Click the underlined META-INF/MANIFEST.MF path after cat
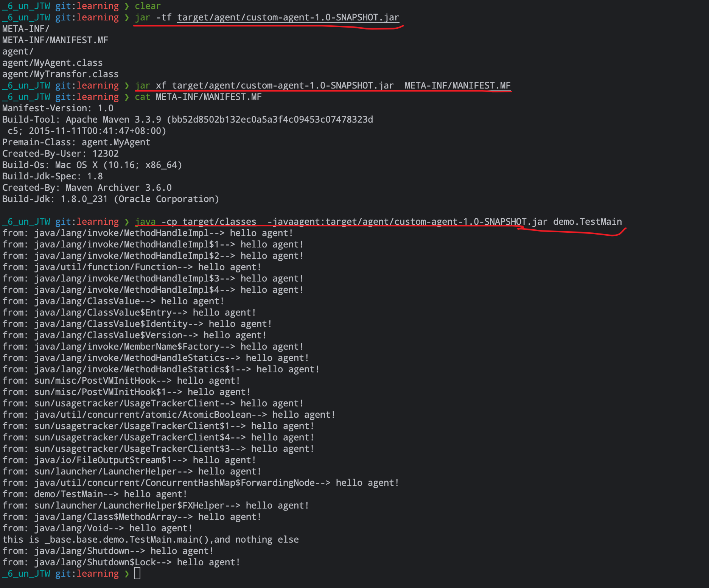The width and height of the screenshot is (709, 588). tap(208, 97)
